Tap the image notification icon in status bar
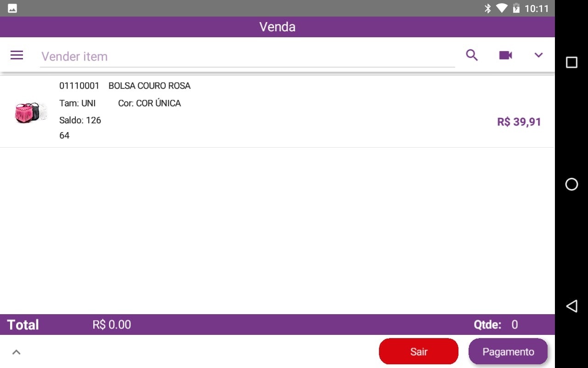 (x=12, y=8)
